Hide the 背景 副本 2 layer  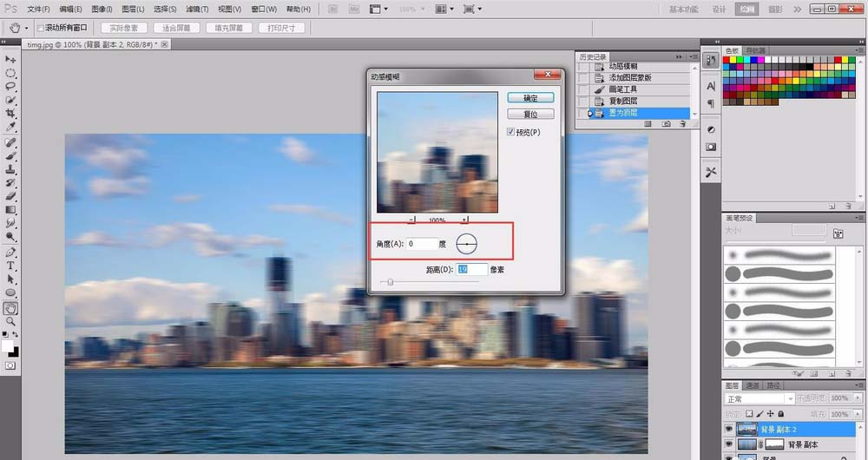tap(729, 428)
